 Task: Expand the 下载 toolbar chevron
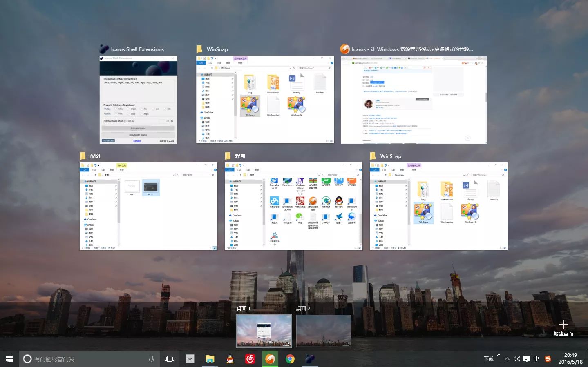pyautogui.click(x=498, y=354)
